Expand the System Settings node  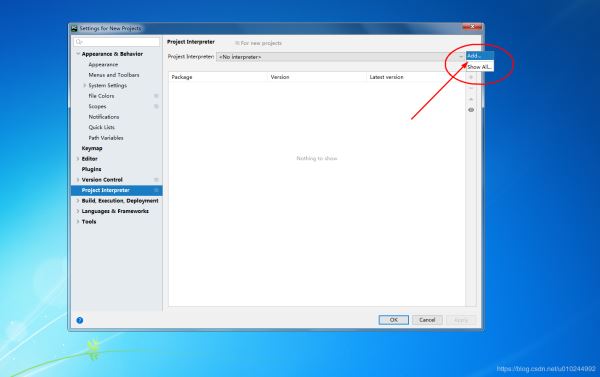click(x=85, y=85)
